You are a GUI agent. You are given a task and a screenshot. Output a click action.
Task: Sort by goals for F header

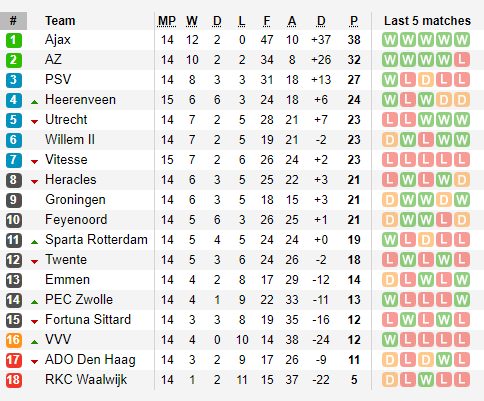click(x=267, y=21)
